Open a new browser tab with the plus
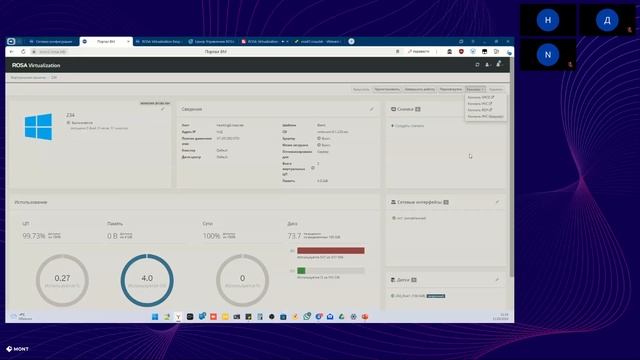Viewport: 640px width, 360px height. (x=351, y=41)
